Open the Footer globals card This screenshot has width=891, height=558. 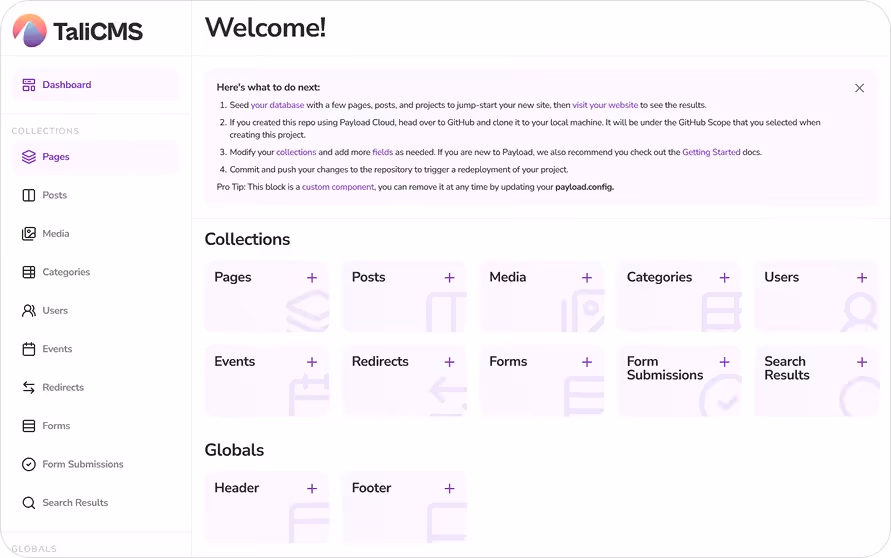click(404, 507)
